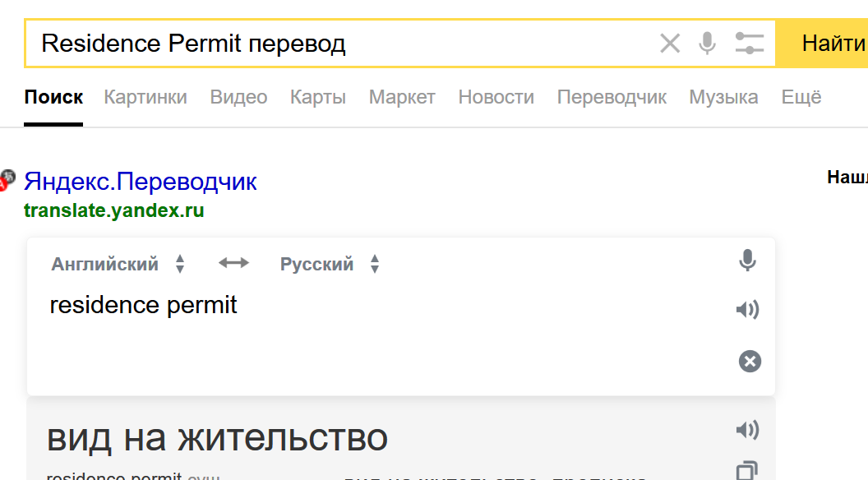Open the Переводчик tab
This screenshot has width=868, height=480.
pyautogui.click(x=612, y=97)
